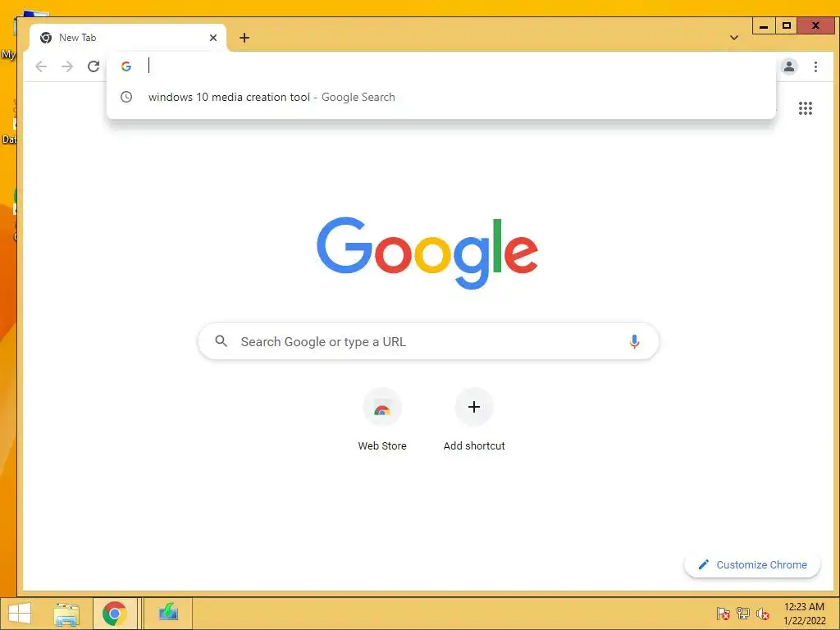Click the Google logo

(427, 253)
